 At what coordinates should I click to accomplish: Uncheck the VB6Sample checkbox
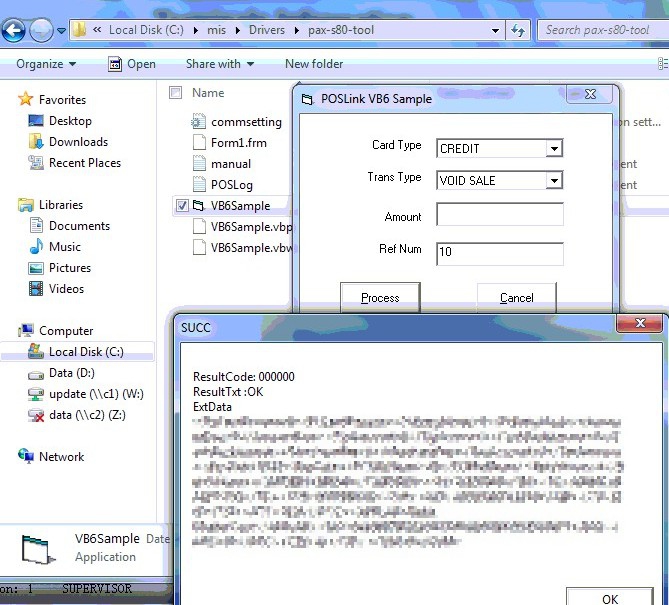click(182, 206)
